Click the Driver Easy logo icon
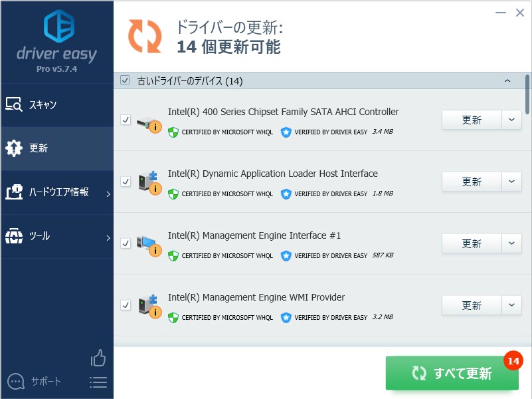The height and width of the screenshot is (399, 532). [x=59, y=26]
